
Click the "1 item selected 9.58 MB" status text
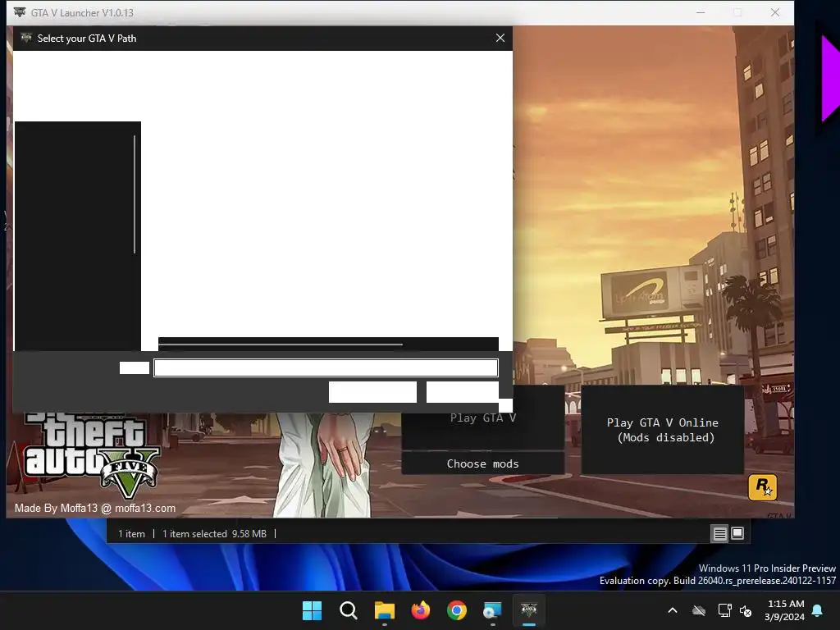(214, 533)
